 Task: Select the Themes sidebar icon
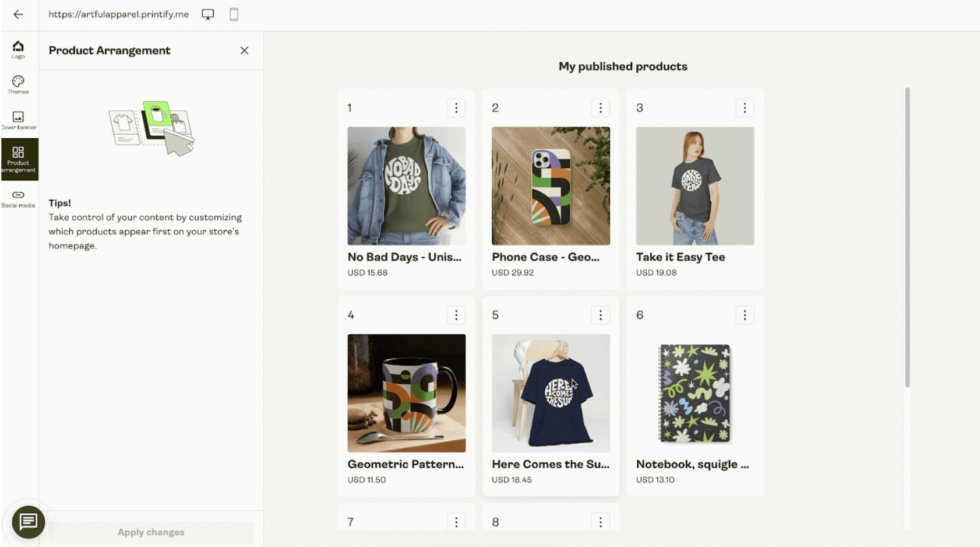coord(18,84)
